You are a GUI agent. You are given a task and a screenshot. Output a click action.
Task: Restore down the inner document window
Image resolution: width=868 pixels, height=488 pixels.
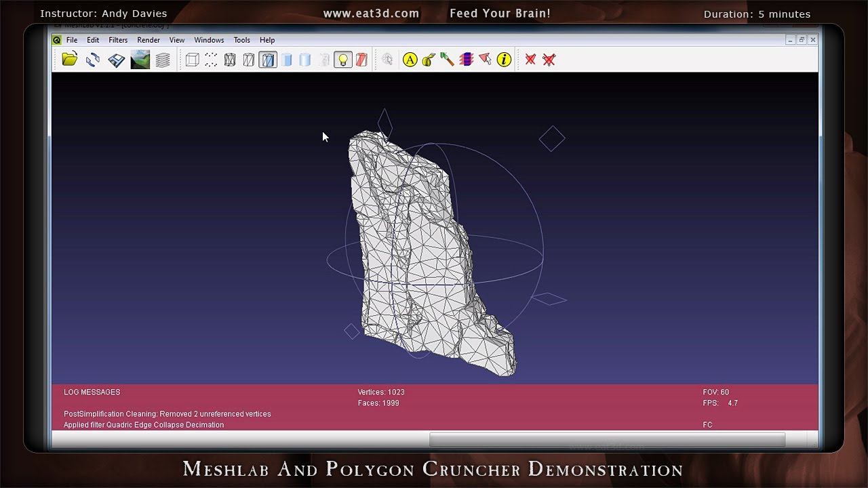[801, 40]
